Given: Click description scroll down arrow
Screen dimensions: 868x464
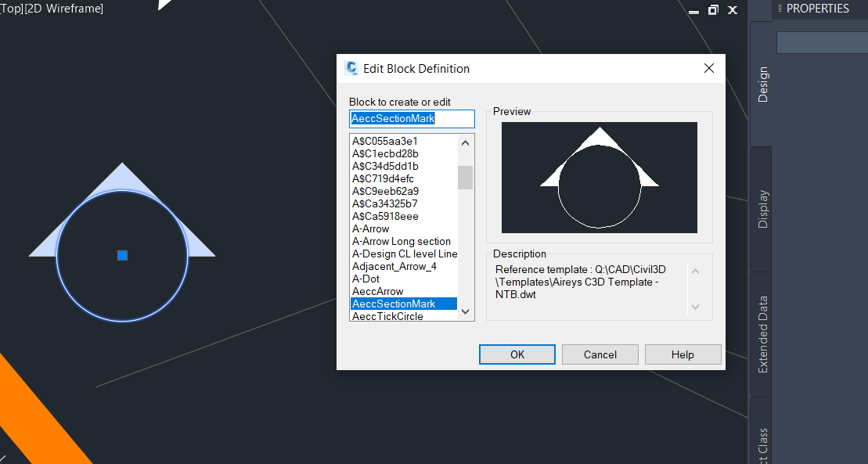Looking at the screenshot, I should click(695, 307).
